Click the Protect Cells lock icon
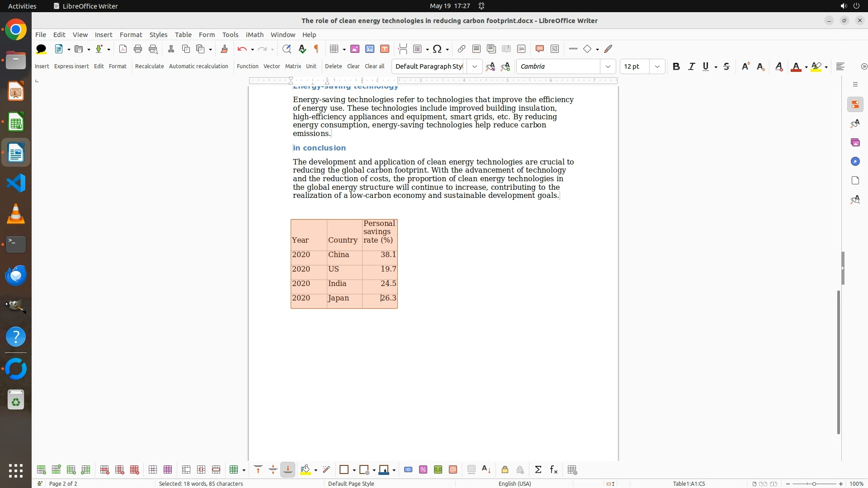The width and height of the screenshot is (868, 488). point(505,470)
